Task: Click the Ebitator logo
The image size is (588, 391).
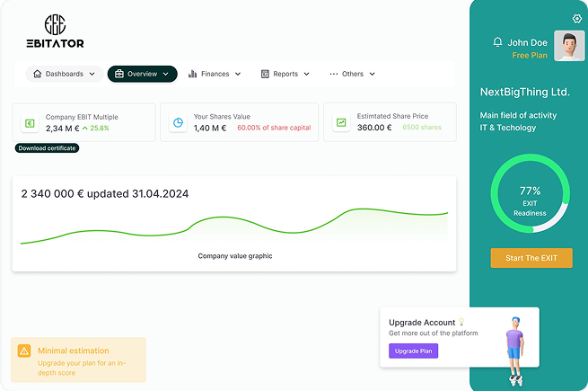Action: click(x=55, y=31)
